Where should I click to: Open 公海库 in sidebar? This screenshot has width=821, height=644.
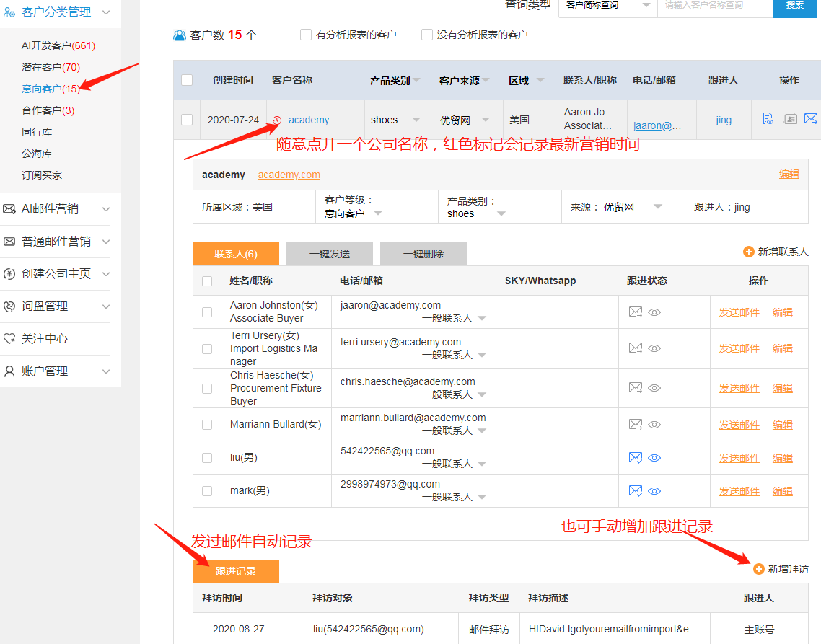click(37, 154)
